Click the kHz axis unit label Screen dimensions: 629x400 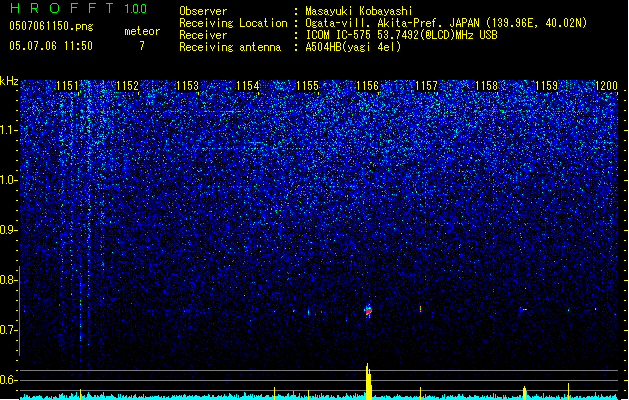pos(9,81)
